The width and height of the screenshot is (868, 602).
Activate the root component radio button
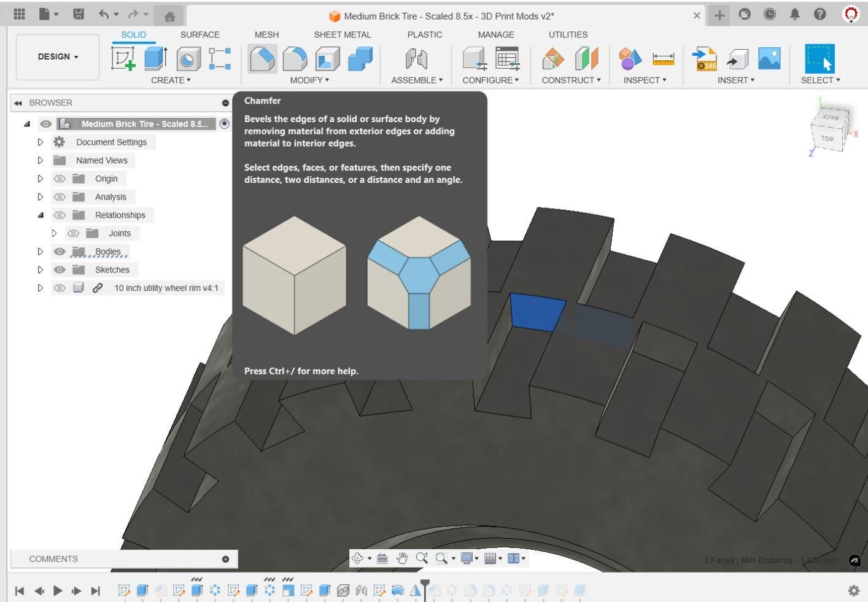click(225, 124)
